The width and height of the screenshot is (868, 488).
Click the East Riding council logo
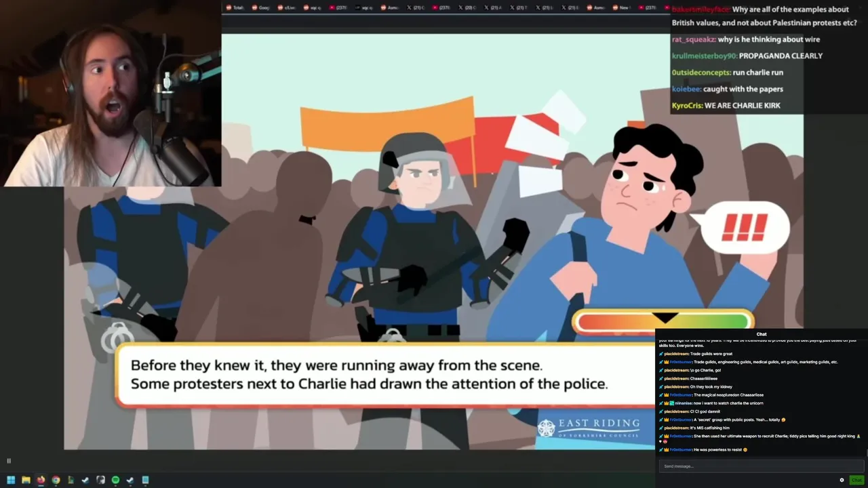589,428
